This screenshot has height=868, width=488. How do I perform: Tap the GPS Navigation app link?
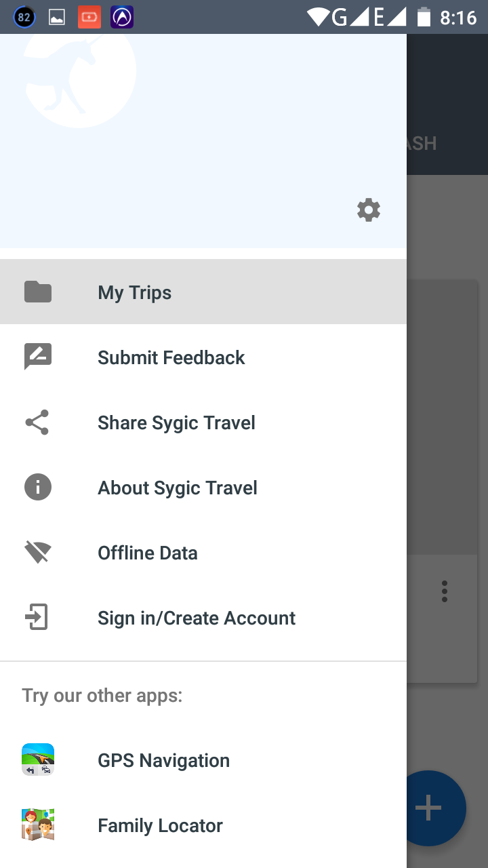click(x=164, y=760)
